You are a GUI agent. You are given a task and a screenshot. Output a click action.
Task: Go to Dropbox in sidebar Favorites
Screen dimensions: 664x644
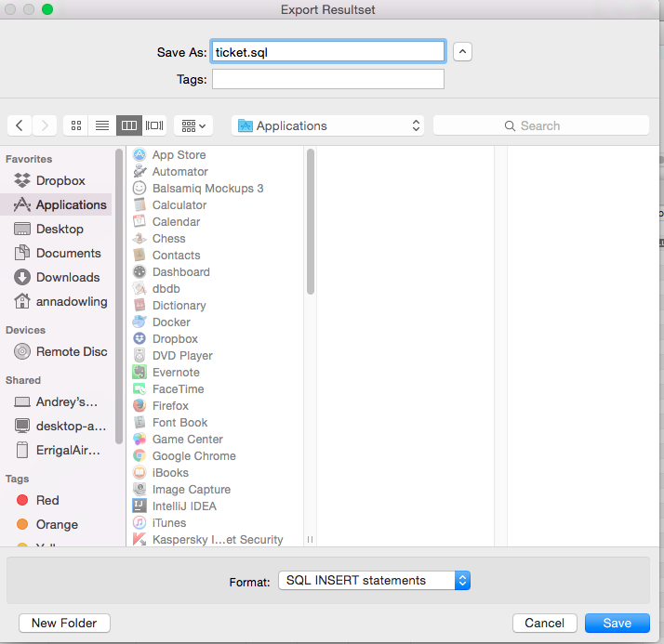click(60, 181)
